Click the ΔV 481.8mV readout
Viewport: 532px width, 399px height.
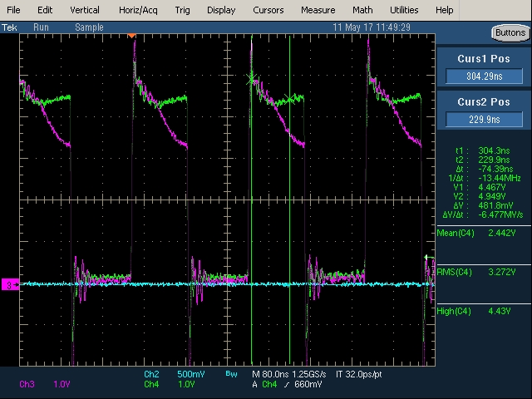(484, 205)
